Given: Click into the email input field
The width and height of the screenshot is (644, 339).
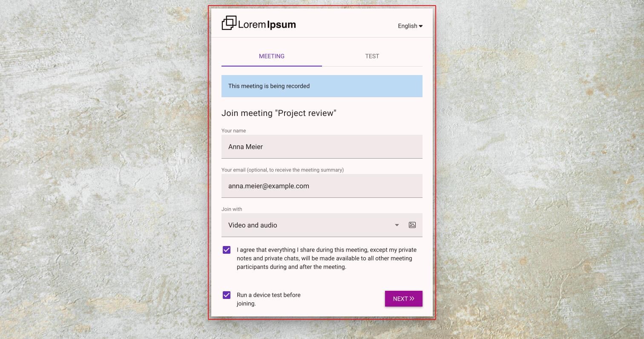Looking at the screenshot, I should pyautogui.click(x=322, y=186).
